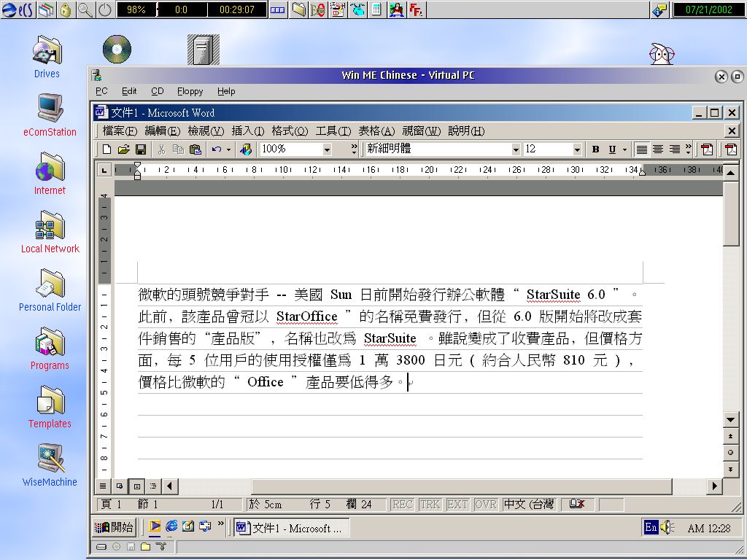Screen dimensions: 747x560
Task: Align the text to the left
Action: 642,149
